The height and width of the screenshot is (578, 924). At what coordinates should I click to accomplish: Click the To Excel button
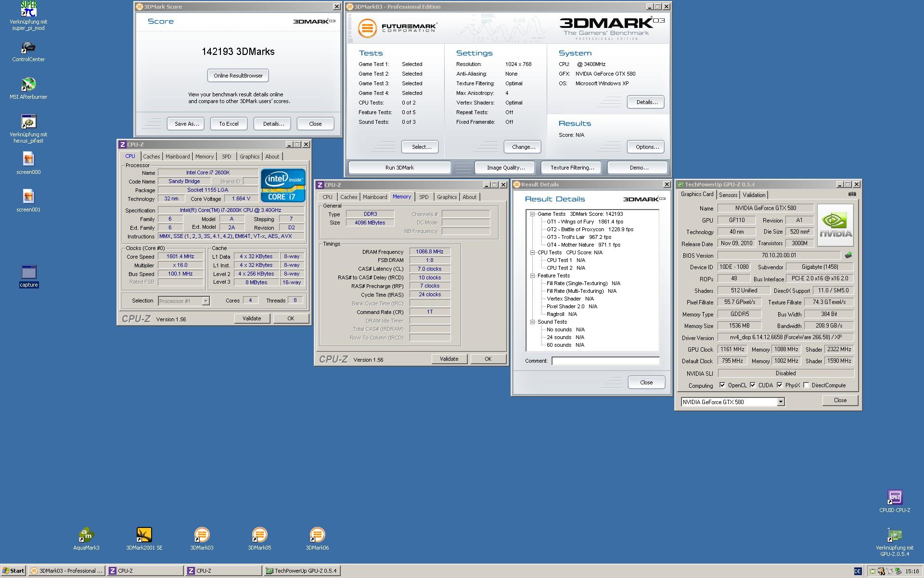(x=229, y=124)
